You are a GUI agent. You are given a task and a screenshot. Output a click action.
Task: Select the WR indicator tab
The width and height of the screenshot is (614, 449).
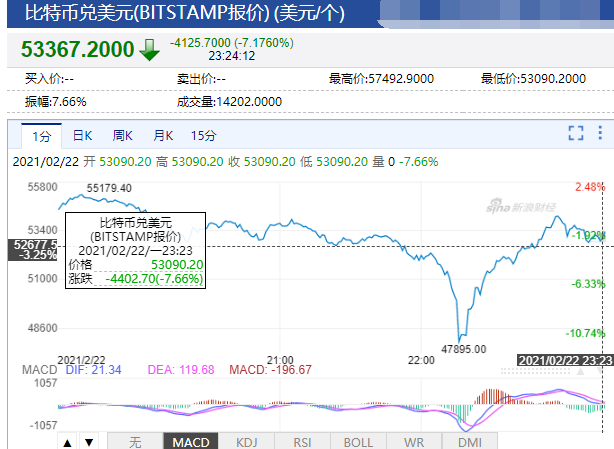tap(414, 442)
